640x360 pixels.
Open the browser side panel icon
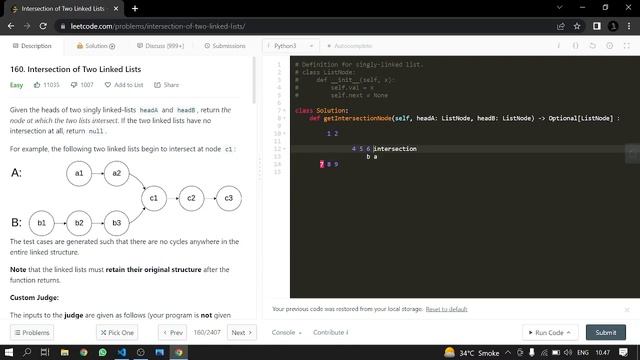tap(597, 26)
